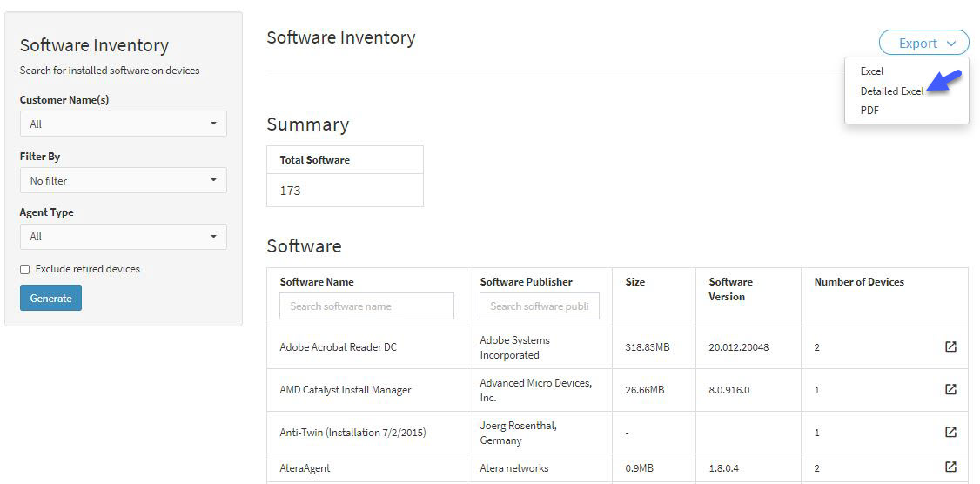Focus the Search software publisher field

point(540,306)
